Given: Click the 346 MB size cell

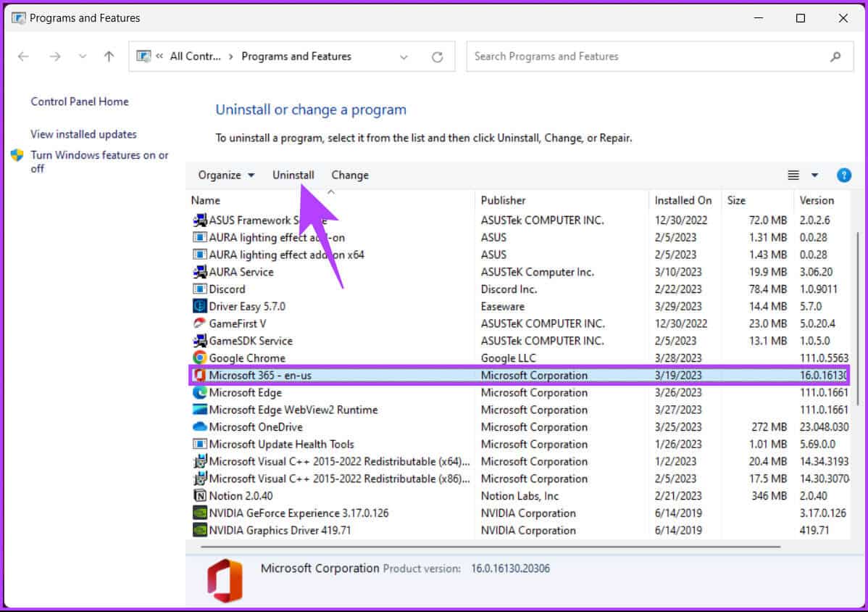Looking at the screenshot, I should tap(769, 496).
